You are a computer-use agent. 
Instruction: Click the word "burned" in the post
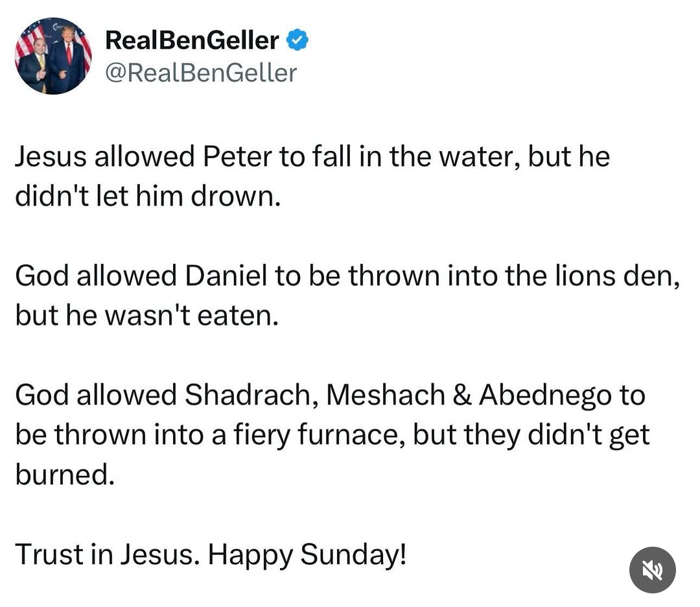(x=64, y=475)
